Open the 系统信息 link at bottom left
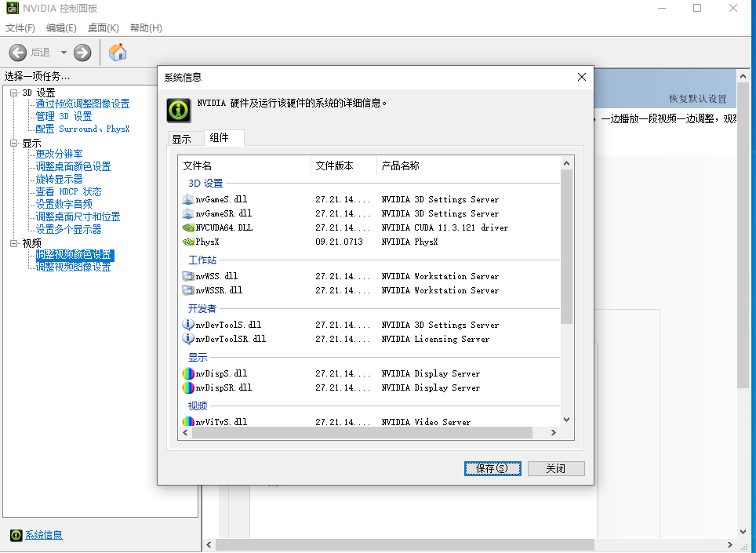The image size is (756, 553). pos(43,535)
